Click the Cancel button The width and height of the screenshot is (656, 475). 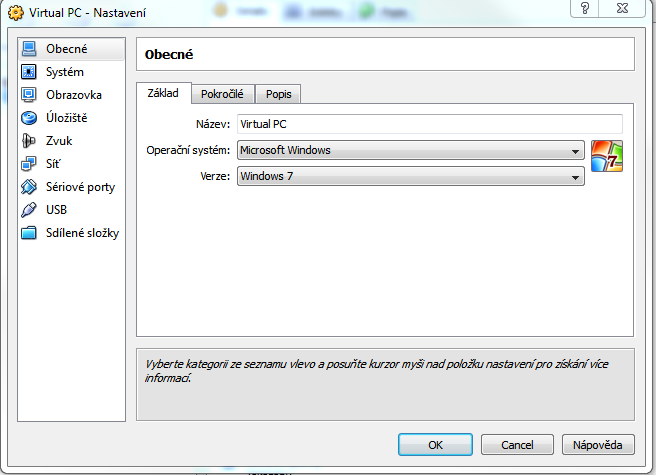(x=517, y=444)
